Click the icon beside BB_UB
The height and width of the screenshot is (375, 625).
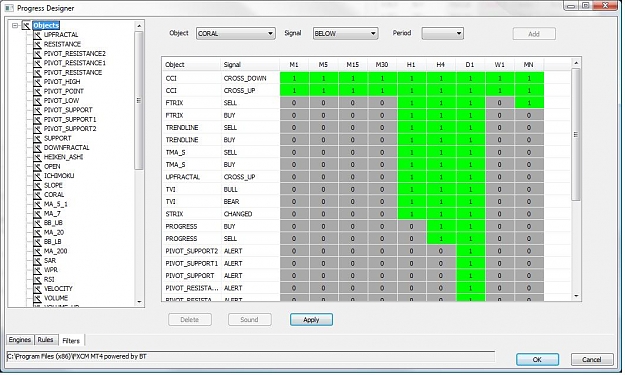point(37,223)
